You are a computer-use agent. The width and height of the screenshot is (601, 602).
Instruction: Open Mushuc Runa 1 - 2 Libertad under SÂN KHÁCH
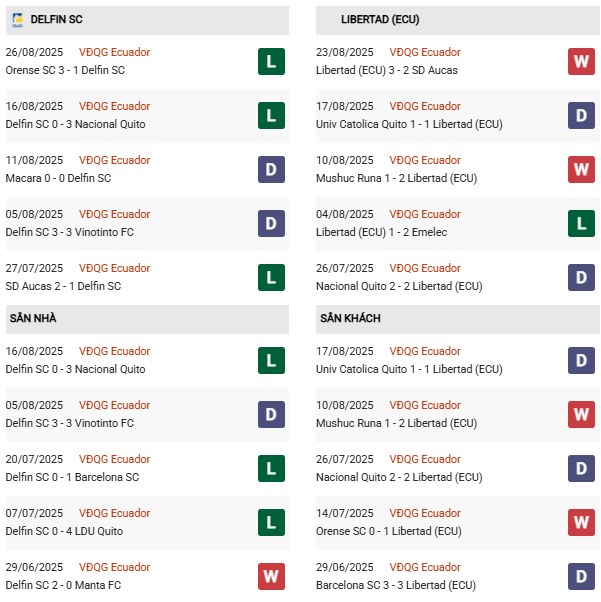coord(398,423)
